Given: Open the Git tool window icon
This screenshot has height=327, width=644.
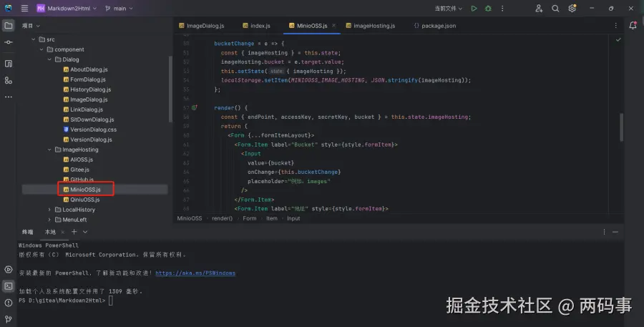Looking at the screenshot, I should 8,319.
